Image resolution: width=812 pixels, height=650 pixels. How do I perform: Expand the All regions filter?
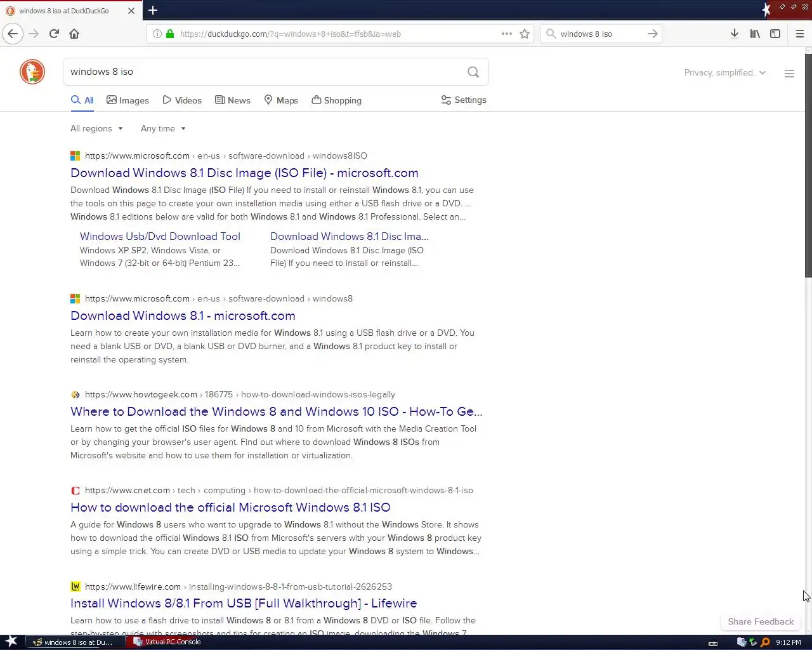(96, 128)
